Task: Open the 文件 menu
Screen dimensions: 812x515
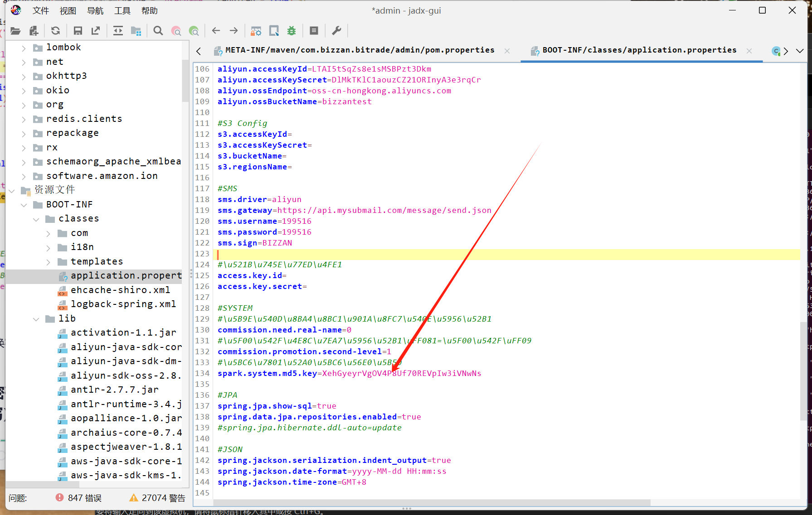Action: [40, 10]
